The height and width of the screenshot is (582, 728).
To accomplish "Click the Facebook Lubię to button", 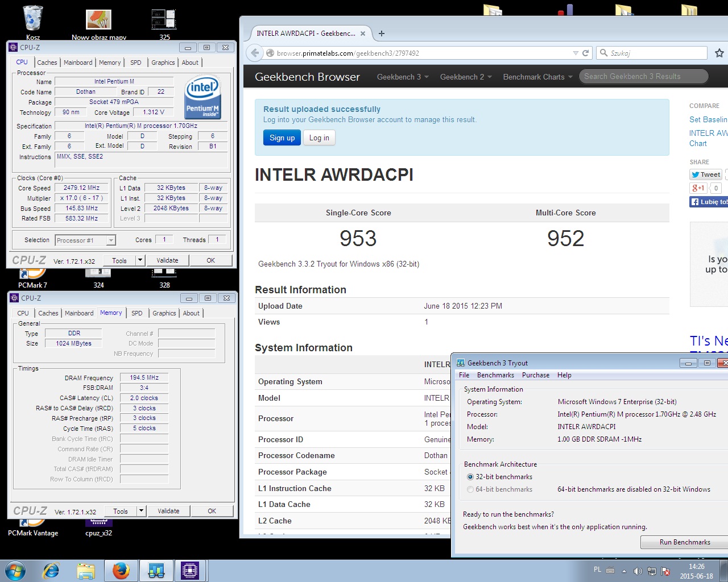I will (x=709, y=202).
